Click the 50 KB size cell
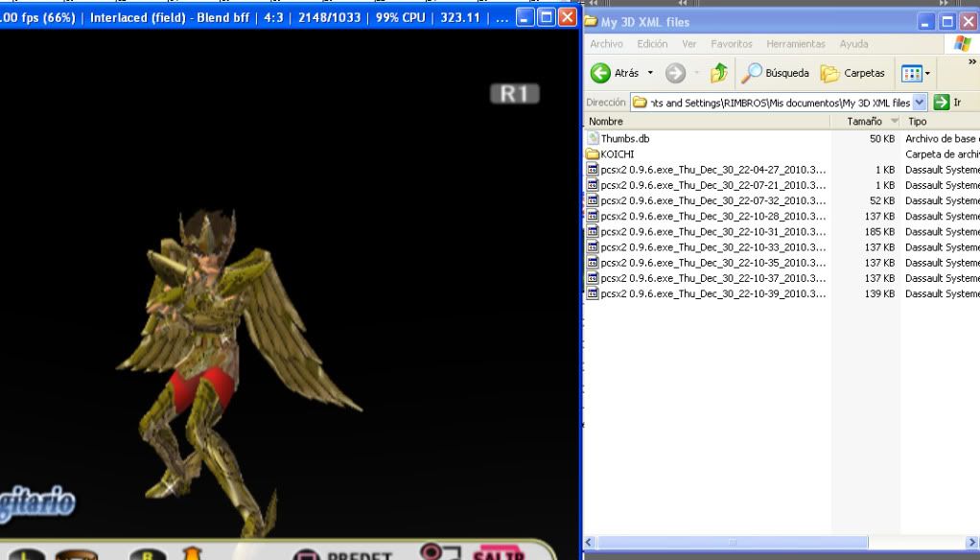980x560 pixels. [882, 139]
